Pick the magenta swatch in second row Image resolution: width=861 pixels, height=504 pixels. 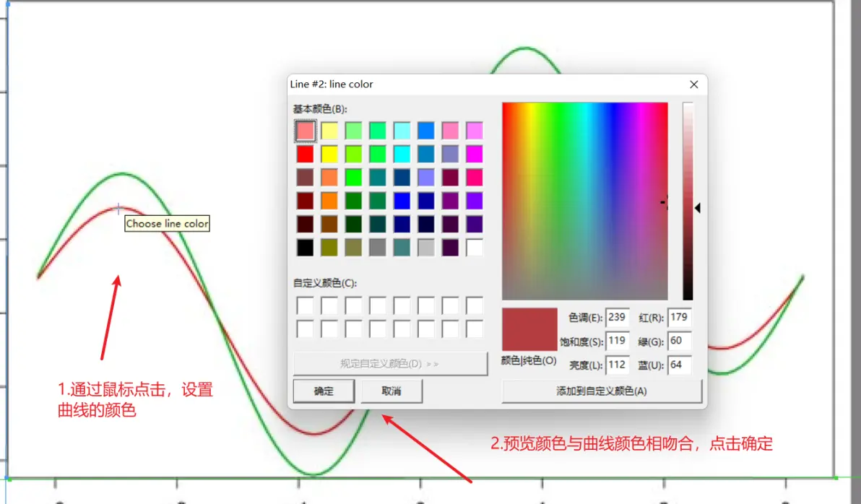pyautogui.click(x=475, y=155)
